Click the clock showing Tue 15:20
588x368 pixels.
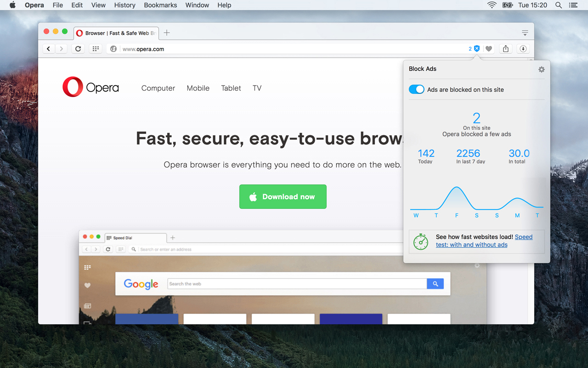click(532, 5)
